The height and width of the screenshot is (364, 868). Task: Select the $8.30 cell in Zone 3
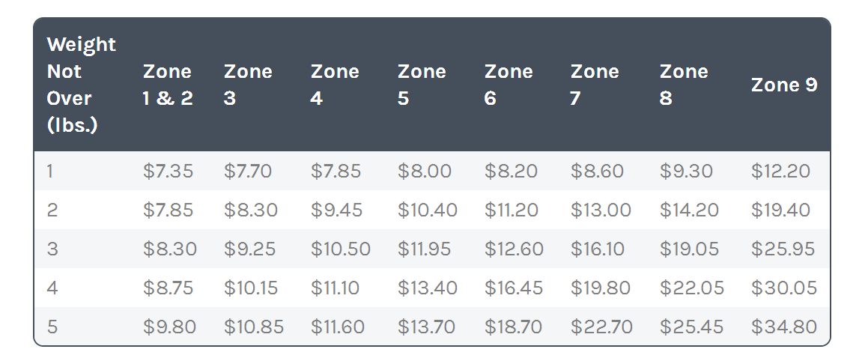[x=251, y=210]
